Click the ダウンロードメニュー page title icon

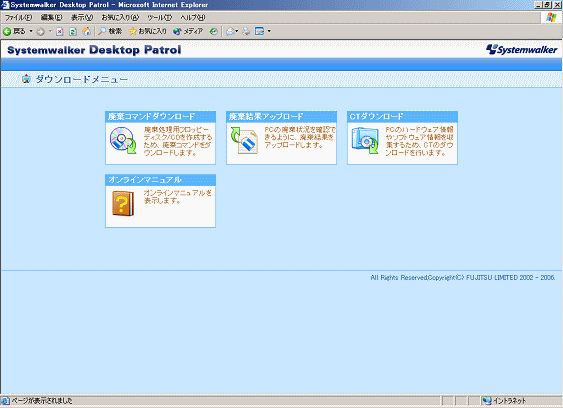pos(26,79)
